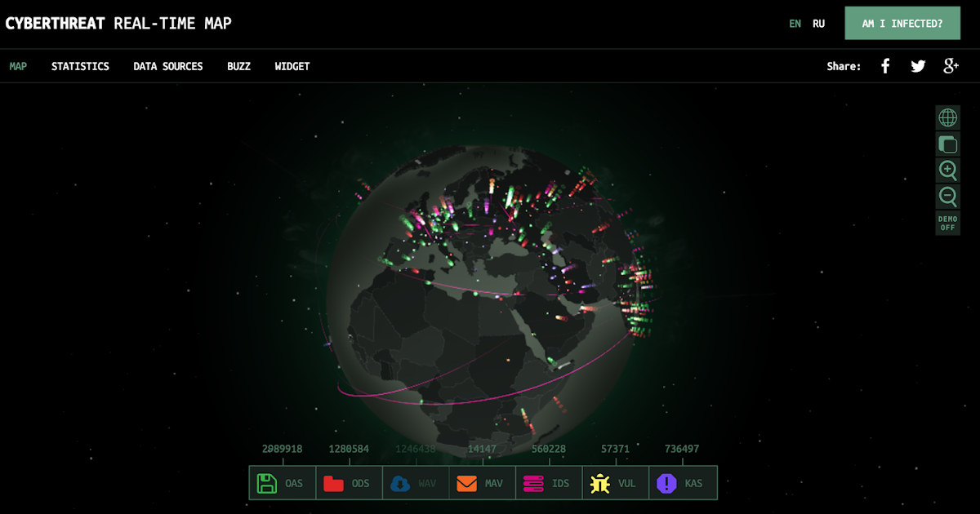Open the WIDGET page
This screenshot has height=514, width=980.
point(292,66)
